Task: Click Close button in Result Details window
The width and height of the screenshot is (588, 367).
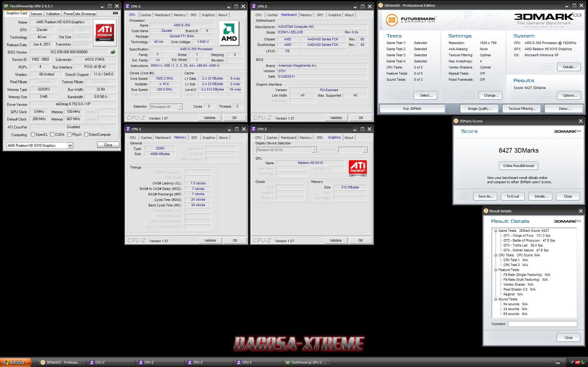Action: (x=568, y=338)
